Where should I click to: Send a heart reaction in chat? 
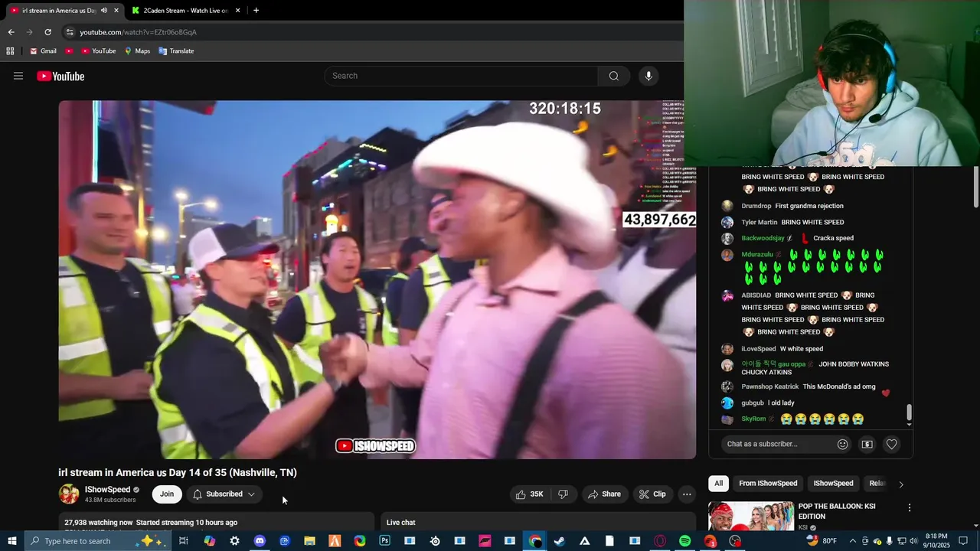(x=891, y=444)
